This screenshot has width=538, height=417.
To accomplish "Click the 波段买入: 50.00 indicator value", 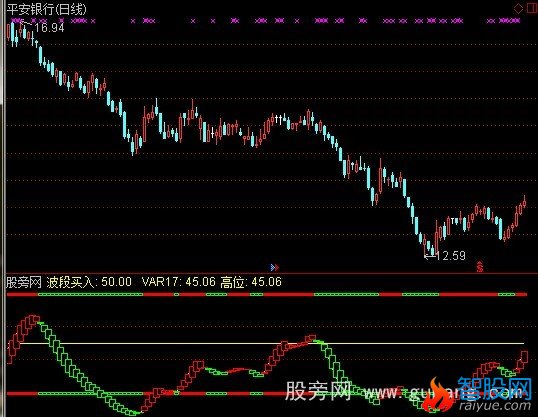I will coord(89,282).
